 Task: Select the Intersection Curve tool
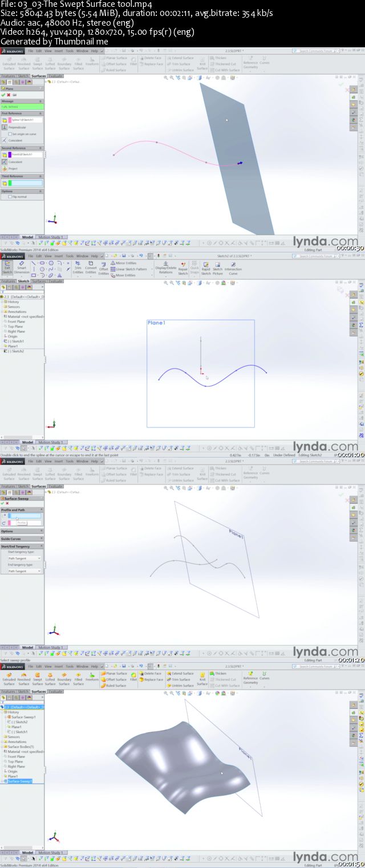(233, 268)
